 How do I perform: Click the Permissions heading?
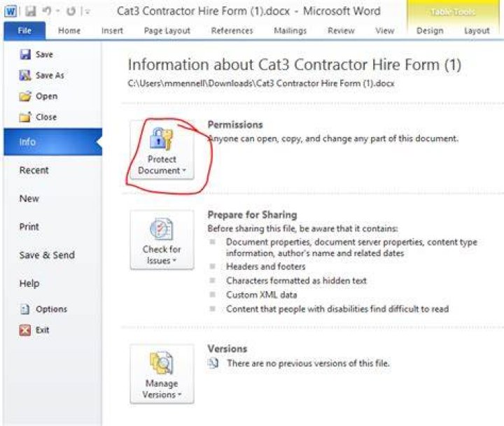pos(235,125)
